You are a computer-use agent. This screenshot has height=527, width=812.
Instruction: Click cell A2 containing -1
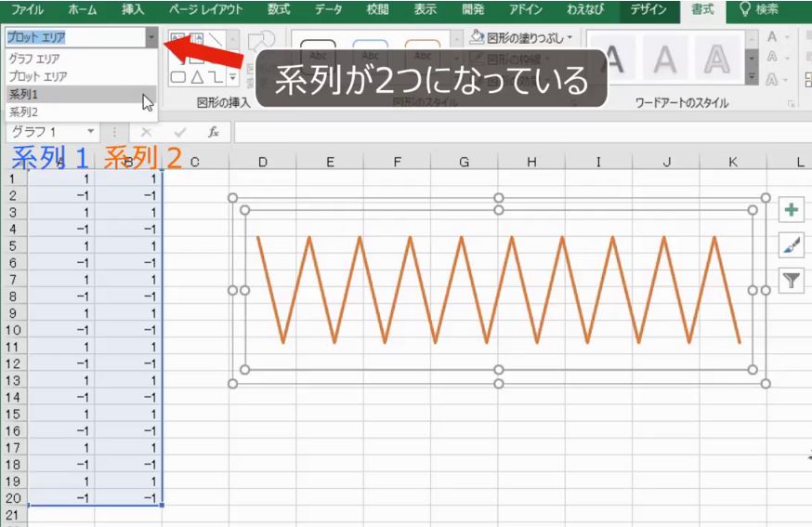(x=61, y=195)
